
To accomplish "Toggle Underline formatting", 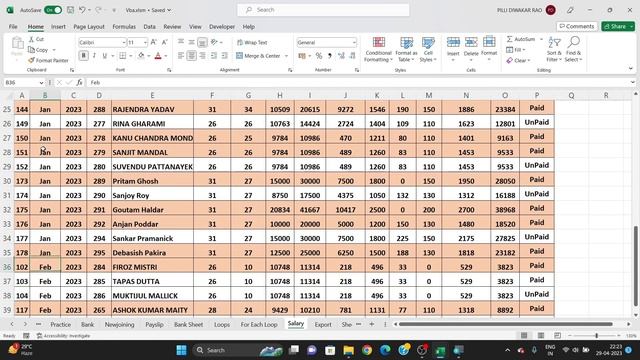I will (104, 56).
